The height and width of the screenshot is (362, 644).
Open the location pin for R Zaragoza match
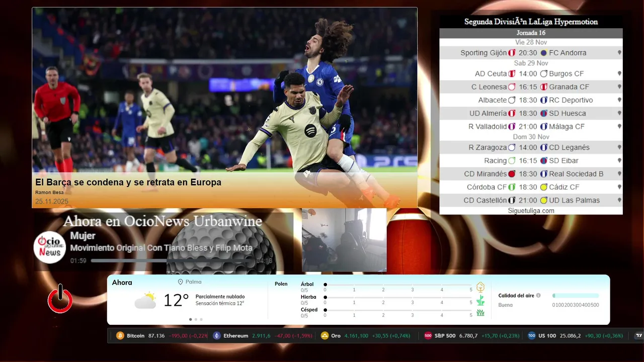(x=619, y=147)
